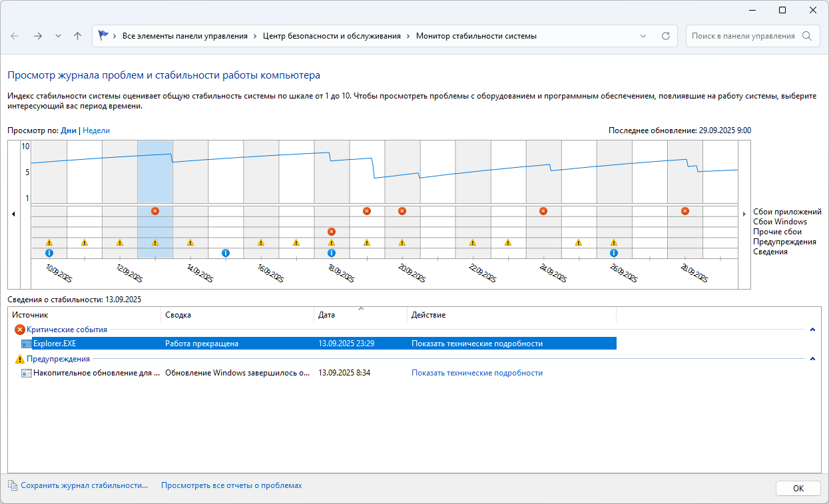Click the application failure icon for 19.09.2025

tap(367, 211)
